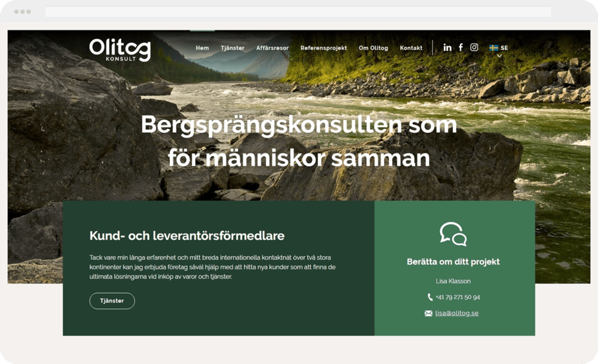
Task: Go to the Hem menu item
Action: (x=202, y=48)
